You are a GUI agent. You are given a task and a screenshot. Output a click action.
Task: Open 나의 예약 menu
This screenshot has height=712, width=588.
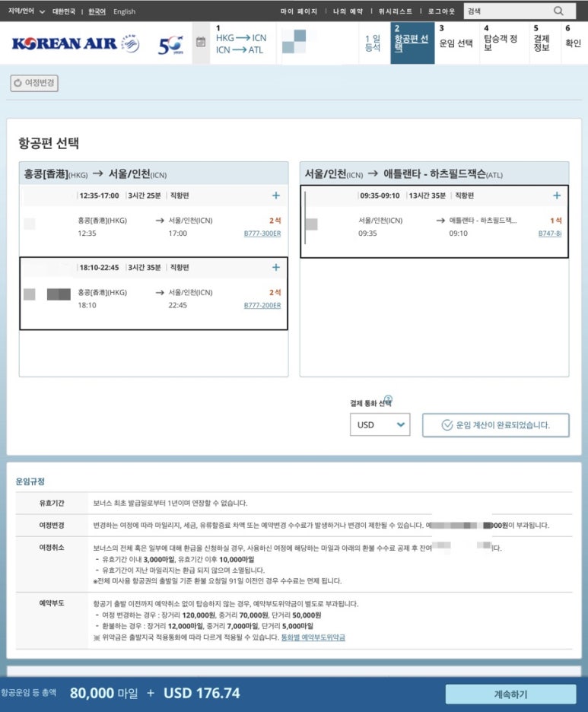tap(348, 11)
